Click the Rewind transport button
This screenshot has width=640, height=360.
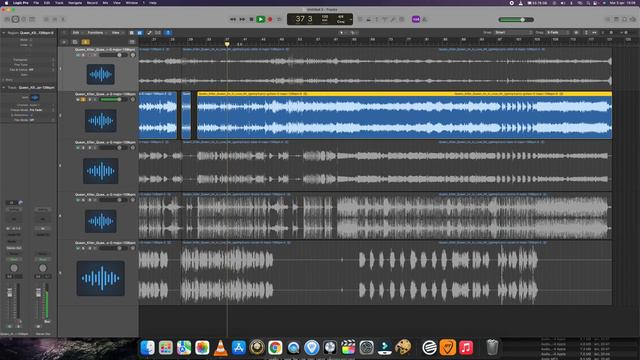click(x=233, y=19)
